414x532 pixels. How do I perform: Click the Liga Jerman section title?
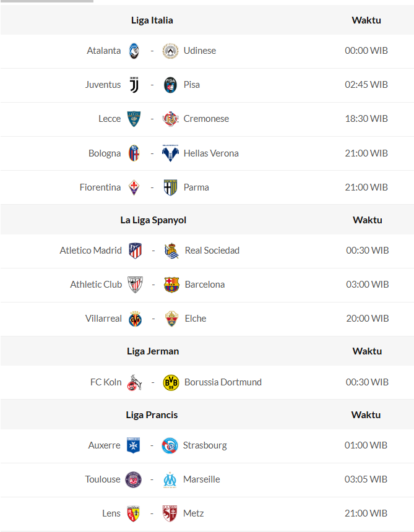click(x=153, y=351)
